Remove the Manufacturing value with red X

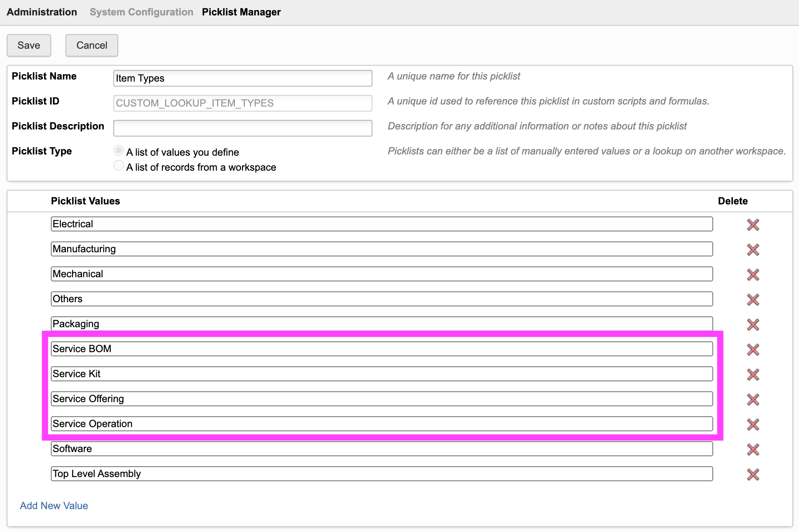[x=753, y=250]
